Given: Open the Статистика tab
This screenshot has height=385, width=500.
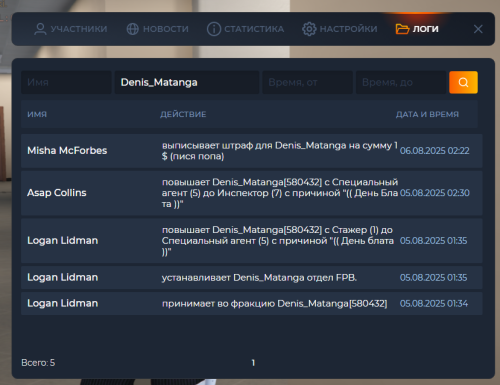Looking at the screenshot, I should (x=246, y=29).
